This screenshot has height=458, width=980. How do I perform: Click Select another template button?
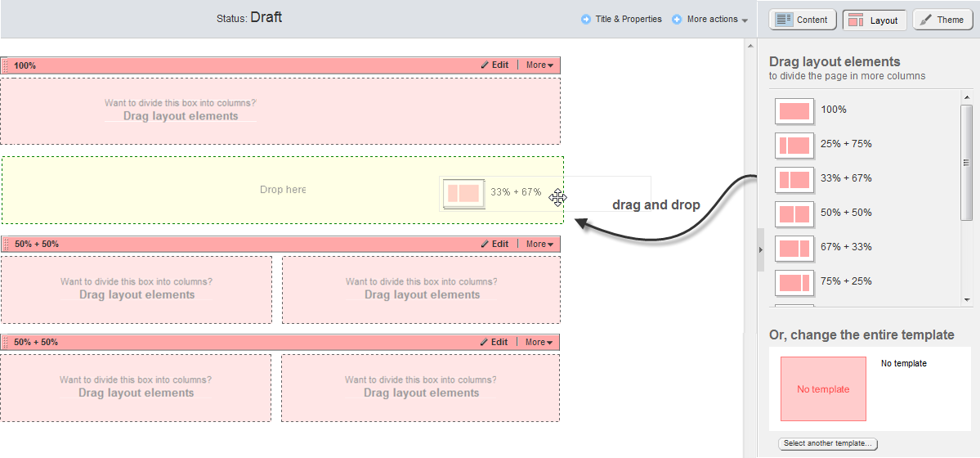click(x=828, y=443)
